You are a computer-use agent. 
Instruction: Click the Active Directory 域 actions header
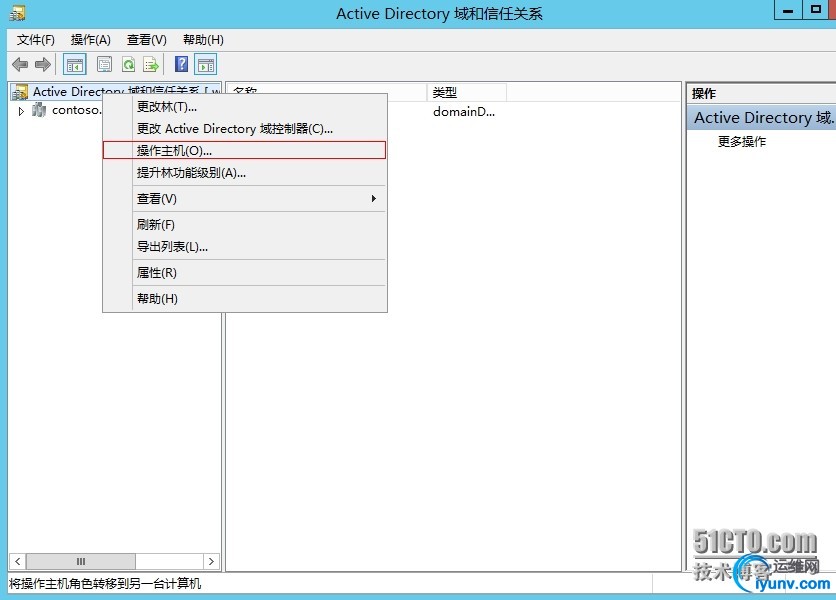point(761,117)
